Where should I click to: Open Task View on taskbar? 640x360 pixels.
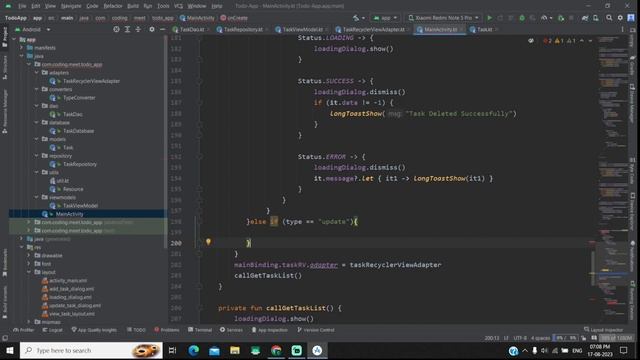(172, 350)
